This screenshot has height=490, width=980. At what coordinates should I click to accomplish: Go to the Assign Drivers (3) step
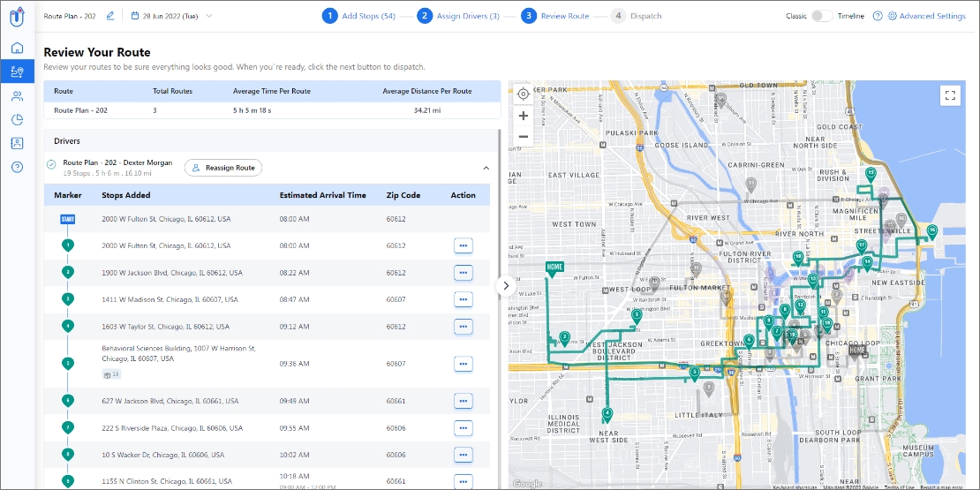click(x=458, y=16)
